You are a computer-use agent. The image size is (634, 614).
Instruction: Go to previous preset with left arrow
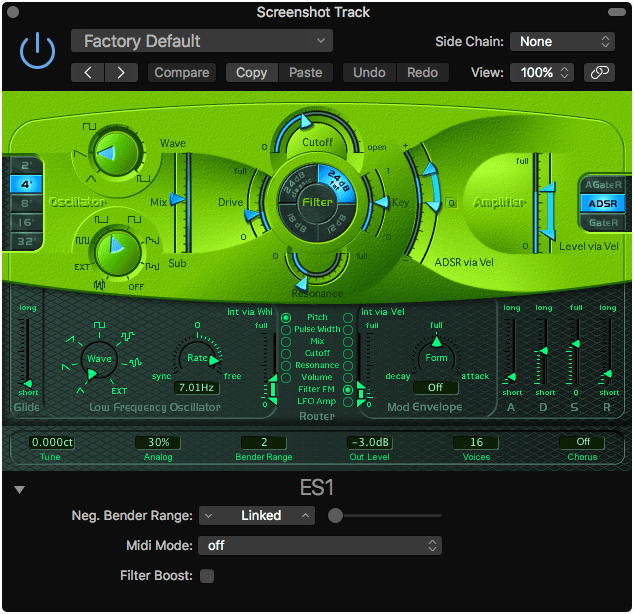pos(88,72)
